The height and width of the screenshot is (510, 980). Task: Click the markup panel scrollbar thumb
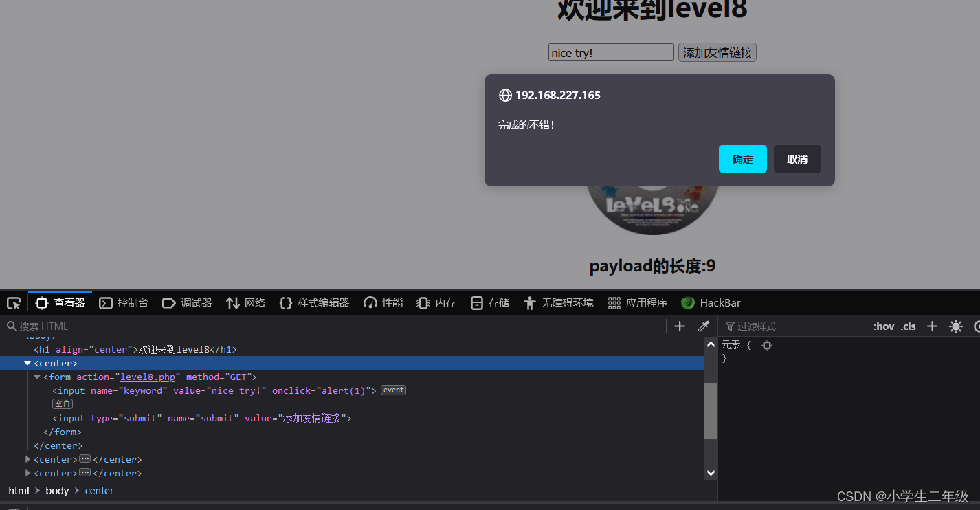click(711, 410)
